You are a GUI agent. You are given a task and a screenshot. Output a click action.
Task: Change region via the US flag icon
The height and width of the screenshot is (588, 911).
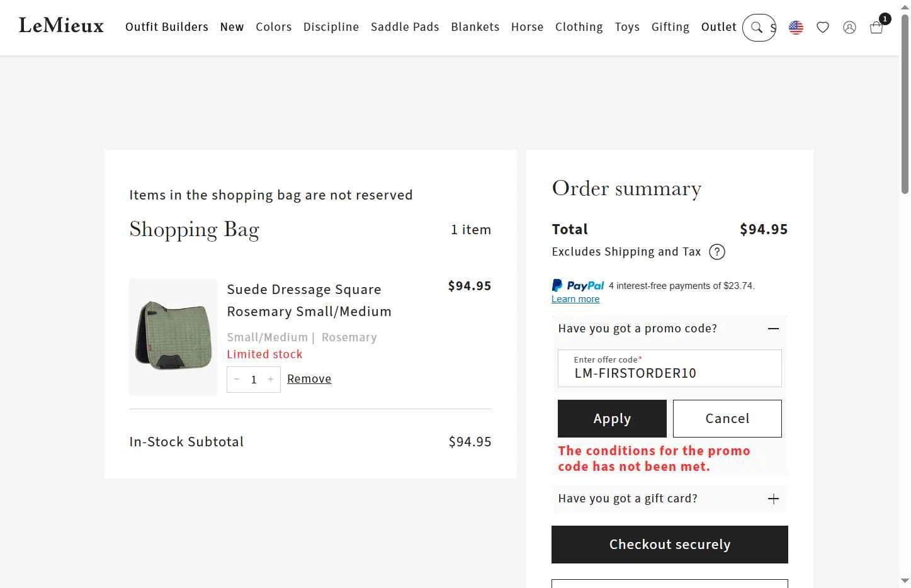(x=796, y=27)
